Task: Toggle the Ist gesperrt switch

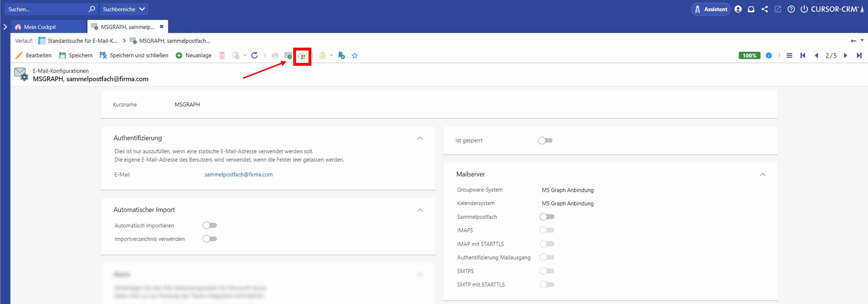Action: (545, 140)
